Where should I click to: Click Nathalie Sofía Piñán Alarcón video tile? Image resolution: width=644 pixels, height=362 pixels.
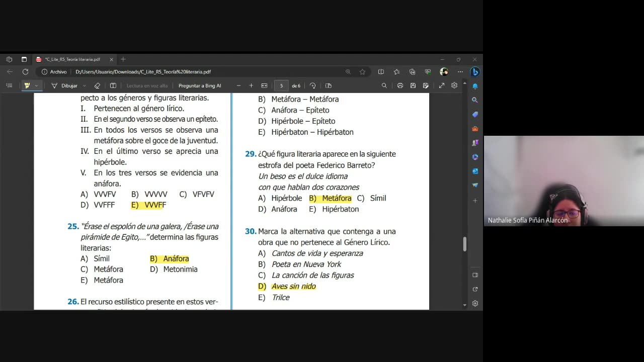point(564,181)
